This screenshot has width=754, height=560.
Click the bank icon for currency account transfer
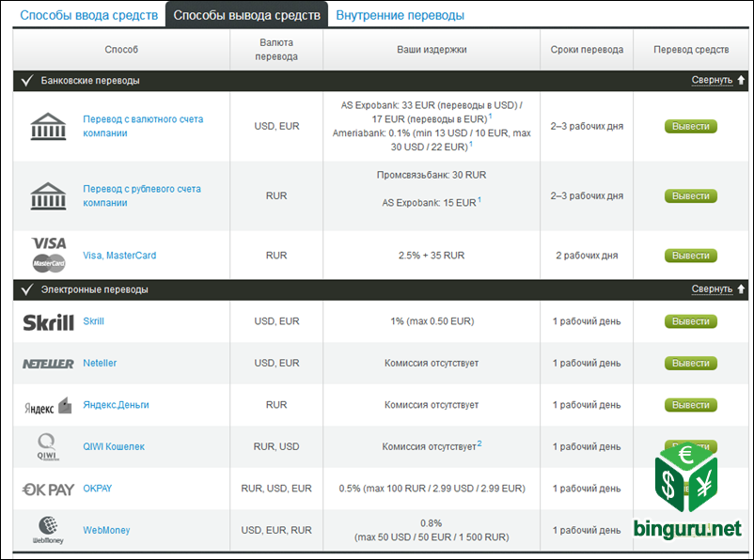48,127
